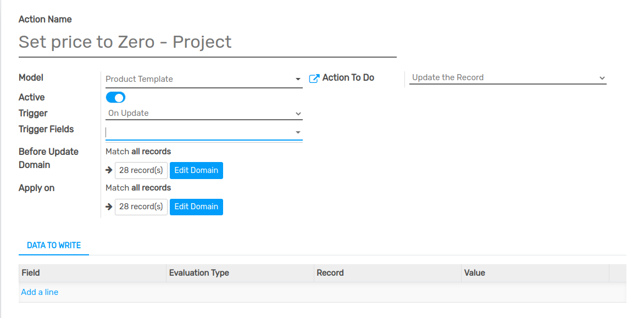Sort by the Field column header

click(31, 273)
